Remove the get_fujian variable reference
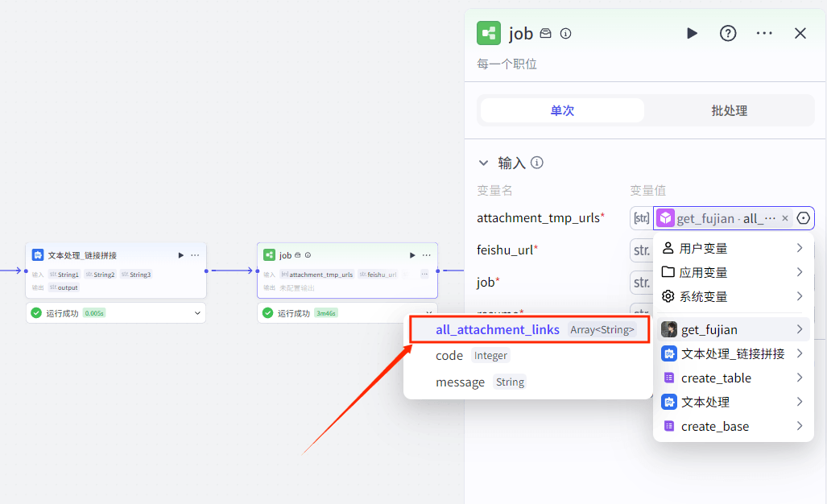Viewport: 827px width, 504px height. coord(785,218)
